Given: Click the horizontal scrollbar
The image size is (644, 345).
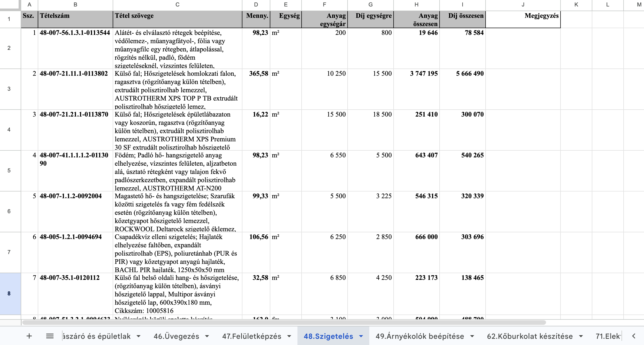Looking at the screenshot, I should point(284,322).
